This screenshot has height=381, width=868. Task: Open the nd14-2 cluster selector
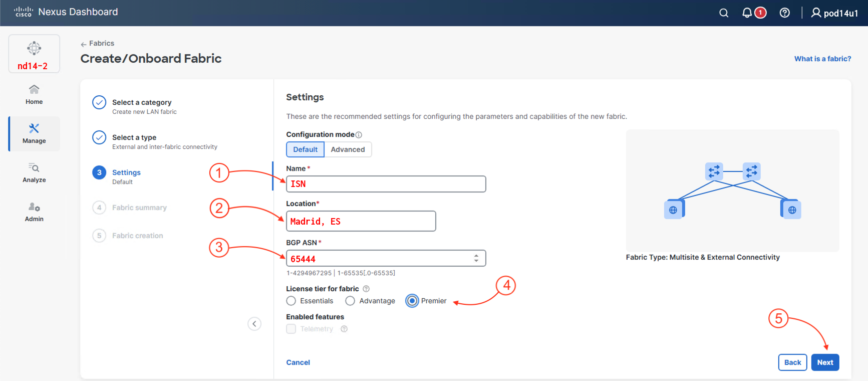pos(34,54)
